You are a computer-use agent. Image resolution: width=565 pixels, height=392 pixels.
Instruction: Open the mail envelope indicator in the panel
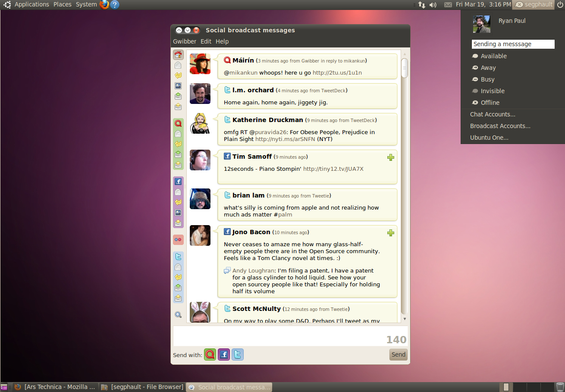coord(448,5)
